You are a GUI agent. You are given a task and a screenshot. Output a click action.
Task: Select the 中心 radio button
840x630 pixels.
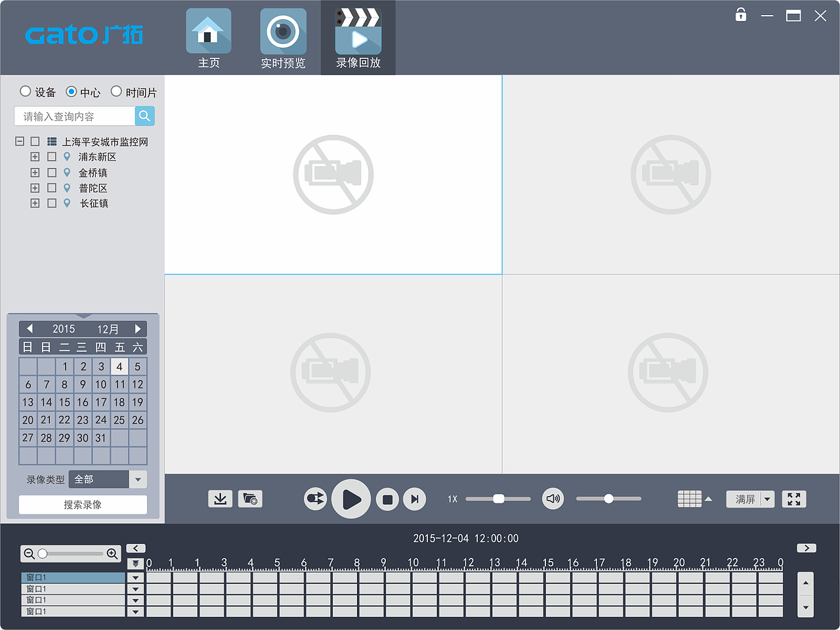coord(72,91)
